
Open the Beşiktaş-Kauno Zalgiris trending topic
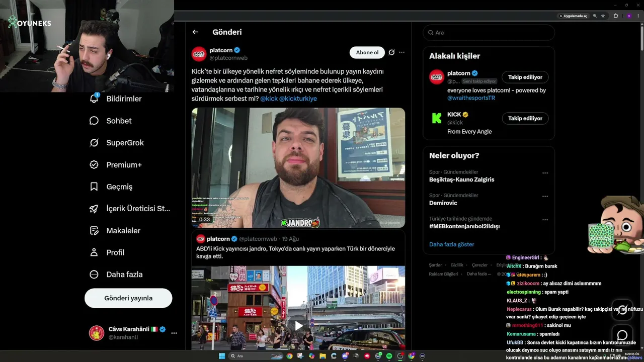(x=462, y=179)
